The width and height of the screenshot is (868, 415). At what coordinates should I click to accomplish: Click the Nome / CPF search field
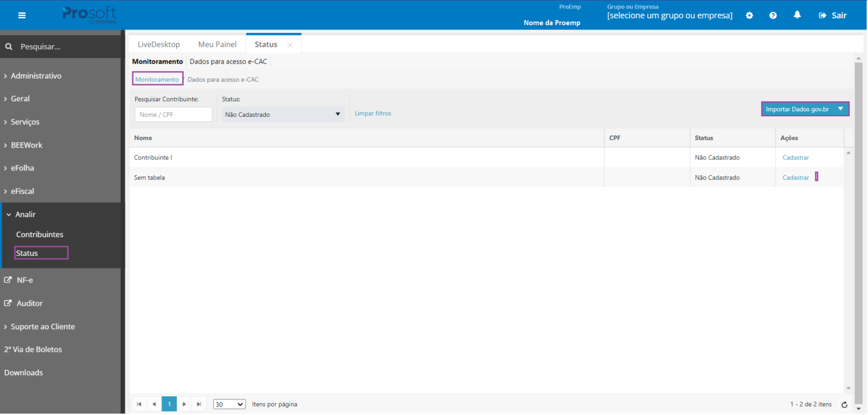pos(173,115)
